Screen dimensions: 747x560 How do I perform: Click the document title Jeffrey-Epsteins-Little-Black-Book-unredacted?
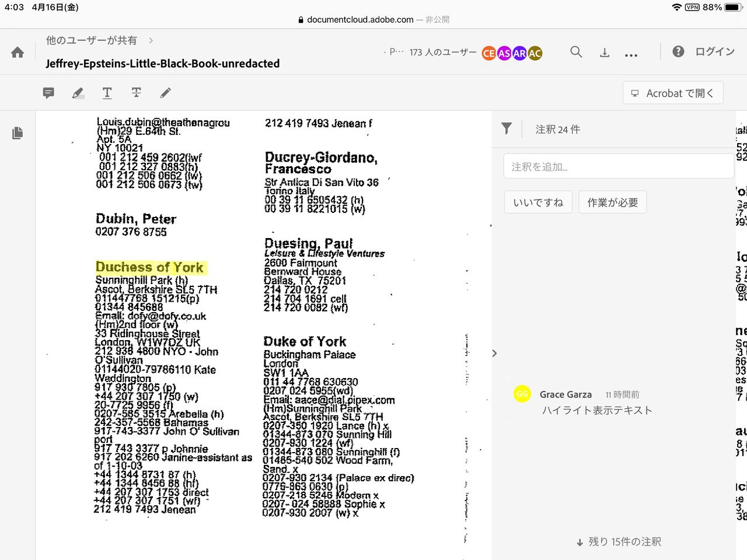163,64
